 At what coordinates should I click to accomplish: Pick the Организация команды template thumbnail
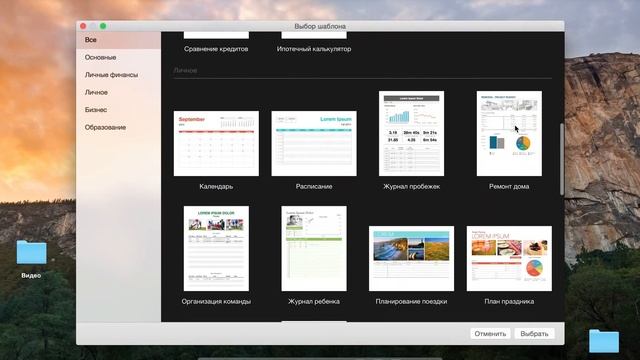tap(216, 249)
